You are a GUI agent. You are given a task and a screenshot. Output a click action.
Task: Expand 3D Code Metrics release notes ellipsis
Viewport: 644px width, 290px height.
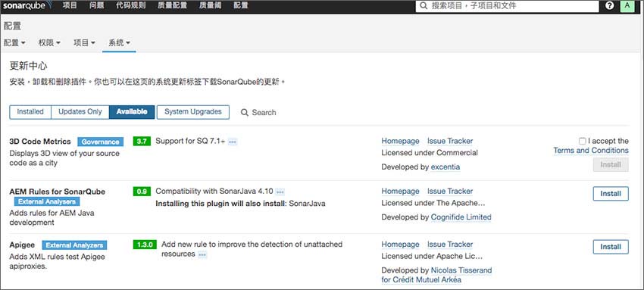[x=233, y=142]
